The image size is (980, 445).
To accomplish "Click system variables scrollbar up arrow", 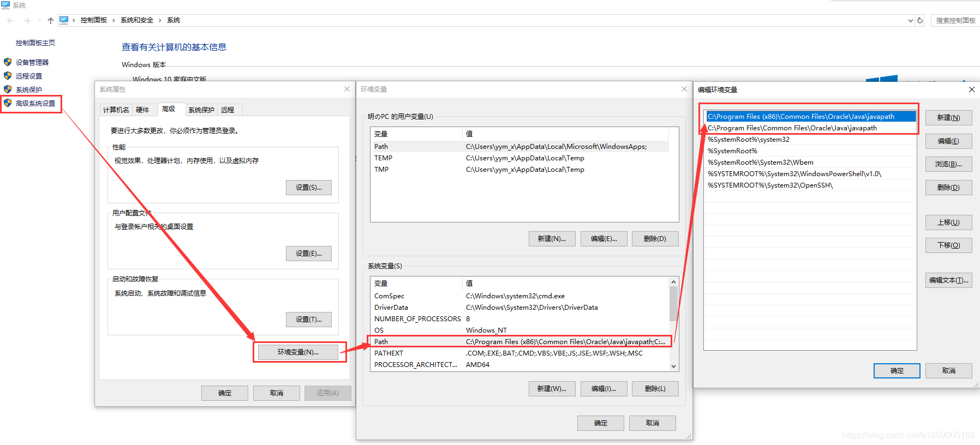I will coord(674,282).
